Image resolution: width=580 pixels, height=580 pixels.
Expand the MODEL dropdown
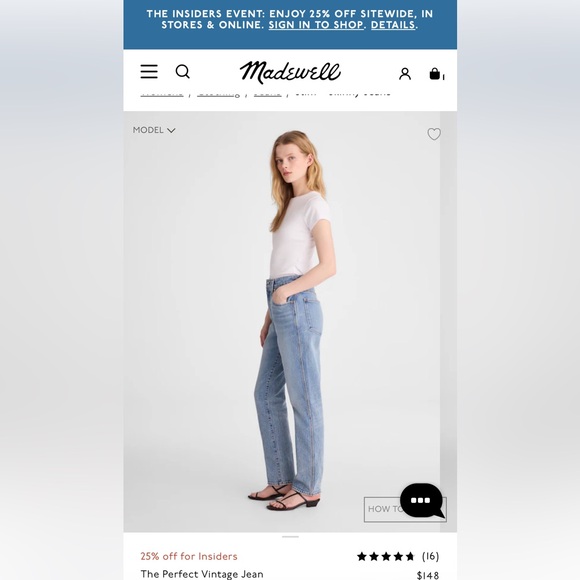(154, 130)
